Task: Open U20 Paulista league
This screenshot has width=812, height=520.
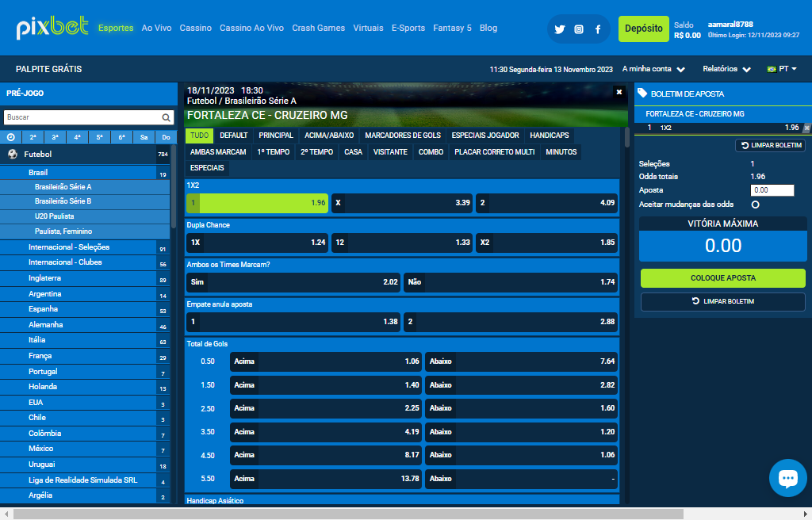Action: [85, 216]
